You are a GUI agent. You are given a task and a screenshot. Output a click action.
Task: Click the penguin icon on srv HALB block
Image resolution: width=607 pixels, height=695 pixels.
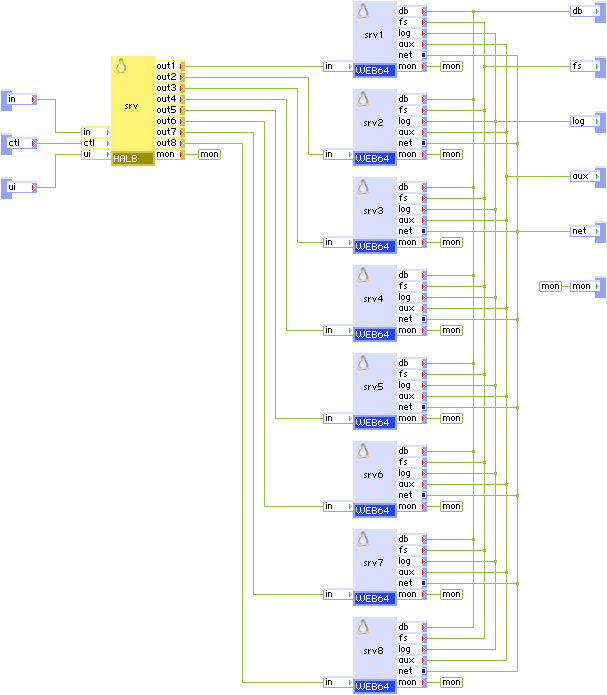[121, 66]
